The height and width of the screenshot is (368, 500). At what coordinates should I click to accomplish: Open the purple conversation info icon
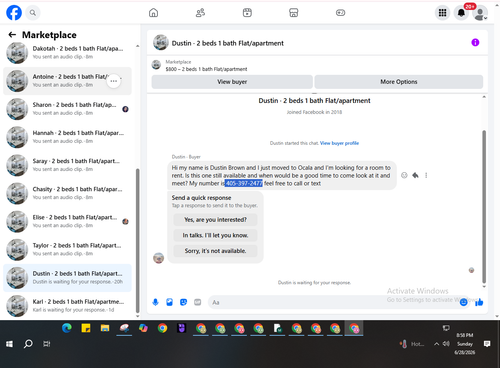pos(475,42)
